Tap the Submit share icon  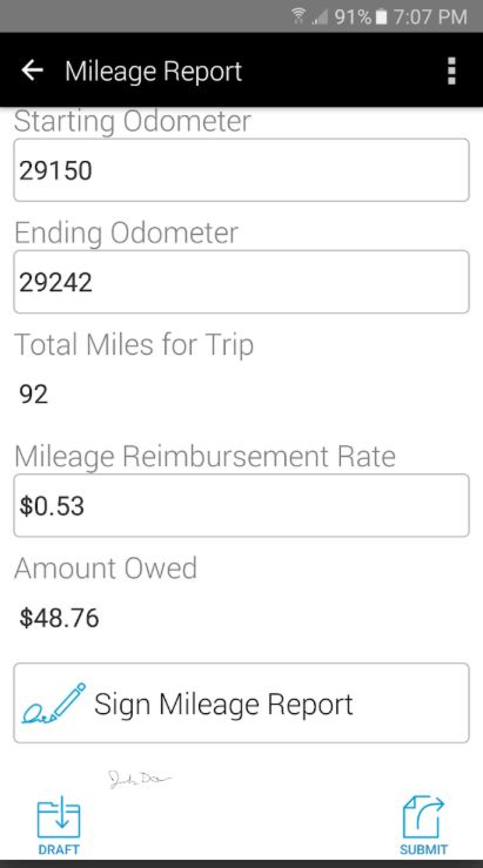click(x=423, y=817)
